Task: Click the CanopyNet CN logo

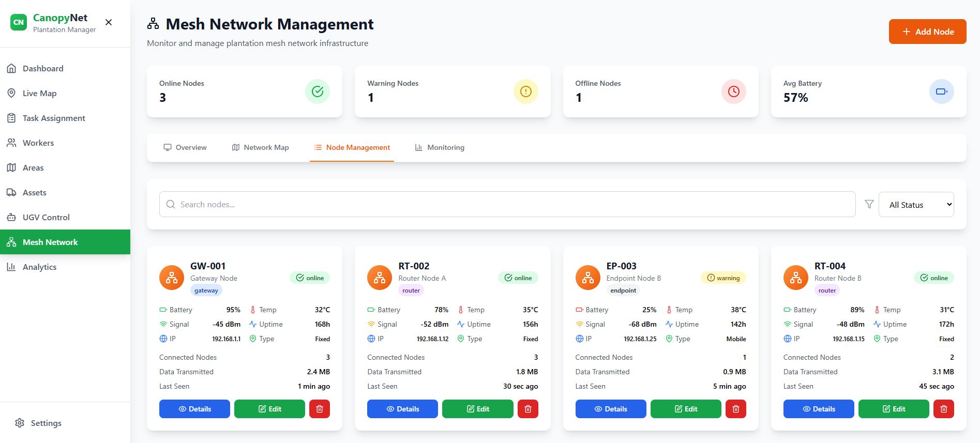Action: coord(19,22)
